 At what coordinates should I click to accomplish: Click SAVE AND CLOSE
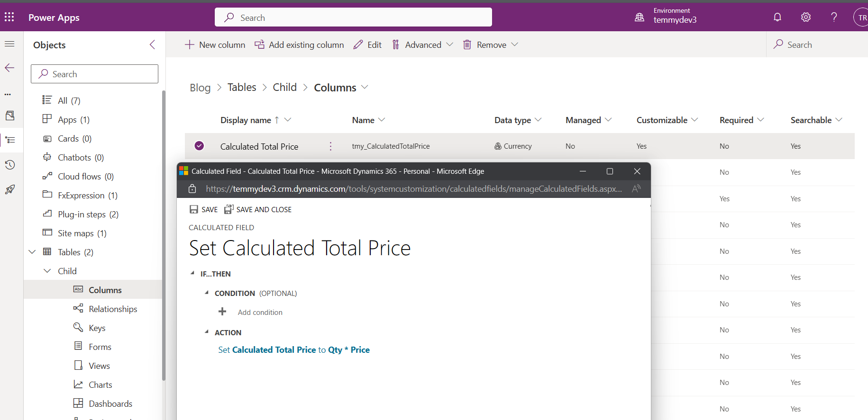tap(258, 209)
